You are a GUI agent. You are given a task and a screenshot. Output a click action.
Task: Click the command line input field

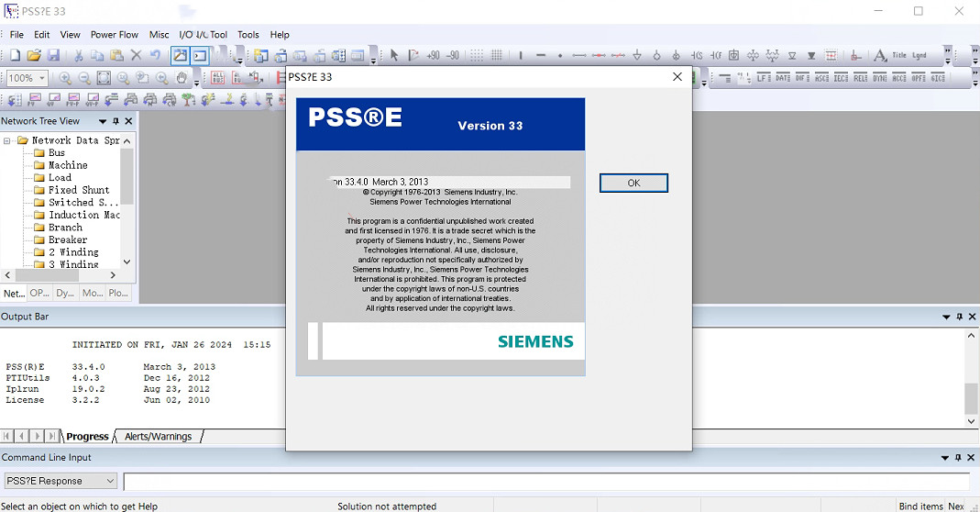pyautogui.click(x=546, y=481)
